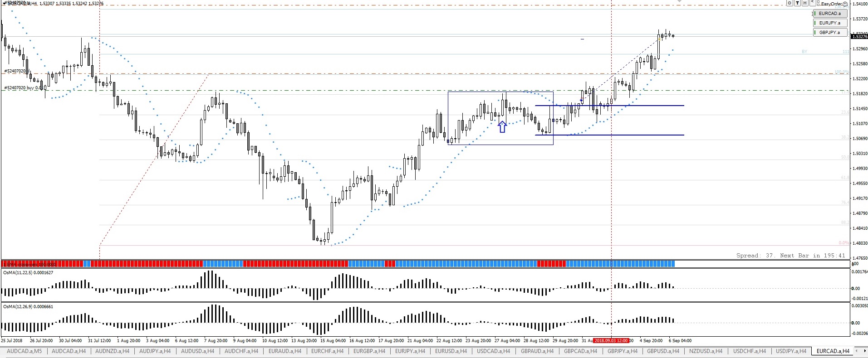Switch to the EURCHF.a,H4 chart tab
This screenshot has width=868, height=358.
pos(328,351)
